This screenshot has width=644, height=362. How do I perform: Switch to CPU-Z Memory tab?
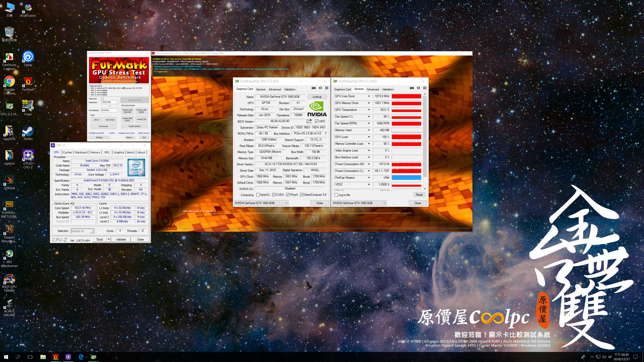click(95, 152)
